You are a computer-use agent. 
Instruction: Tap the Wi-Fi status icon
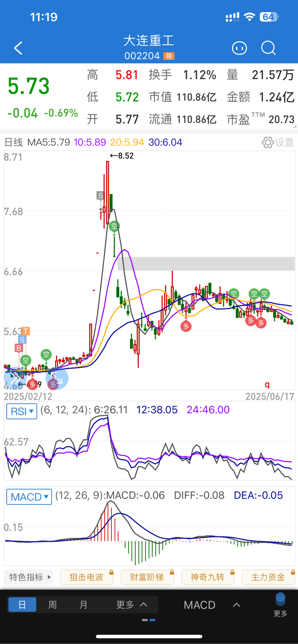[249, 17]
